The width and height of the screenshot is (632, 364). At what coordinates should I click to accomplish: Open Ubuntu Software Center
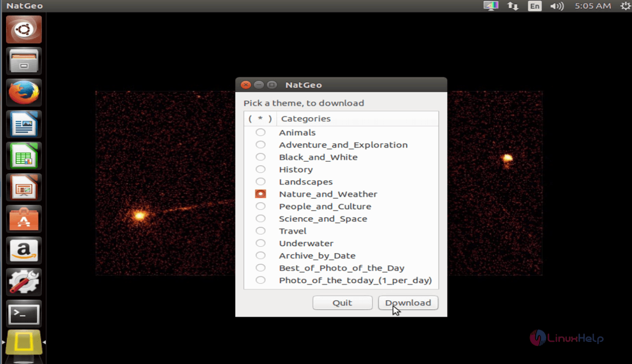[x=24, y=219]
